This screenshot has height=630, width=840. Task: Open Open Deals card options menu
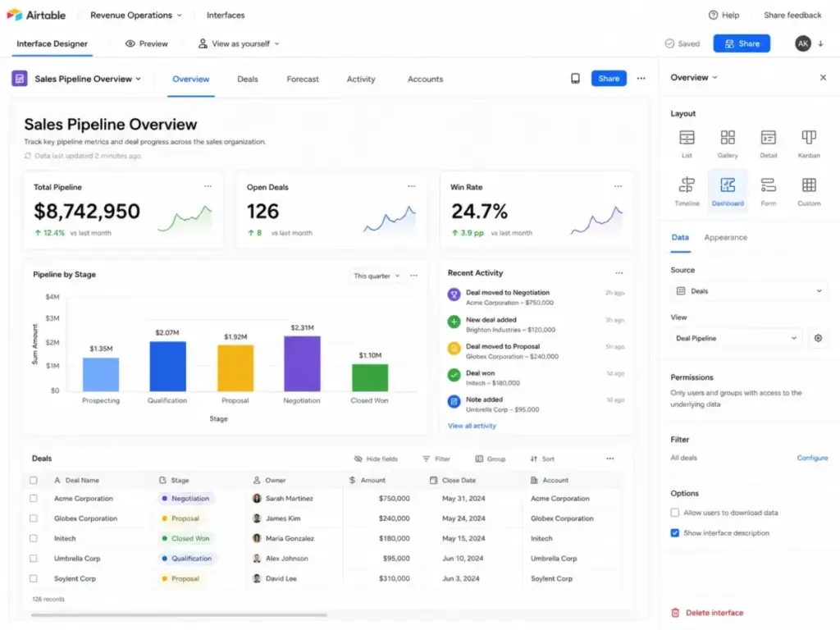coord(412,186)
